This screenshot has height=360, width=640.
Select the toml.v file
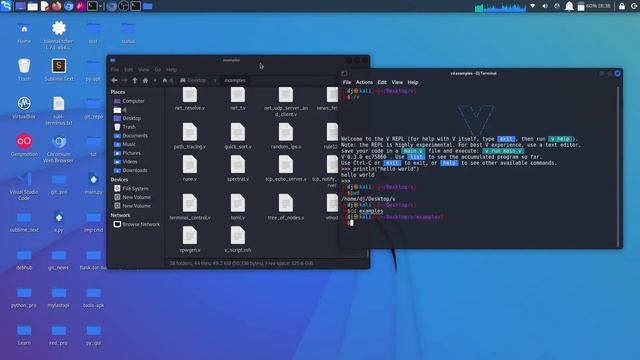point(238,207)
